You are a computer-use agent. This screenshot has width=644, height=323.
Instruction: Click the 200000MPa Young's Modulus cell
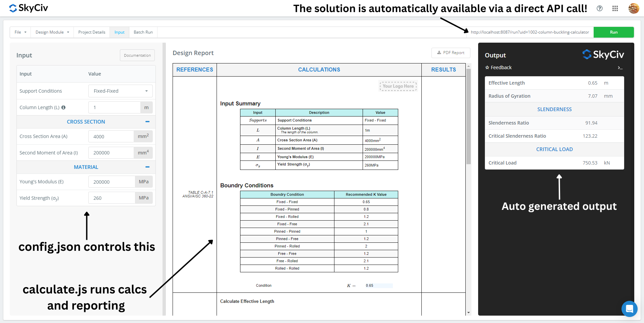[x=380, y=157]
